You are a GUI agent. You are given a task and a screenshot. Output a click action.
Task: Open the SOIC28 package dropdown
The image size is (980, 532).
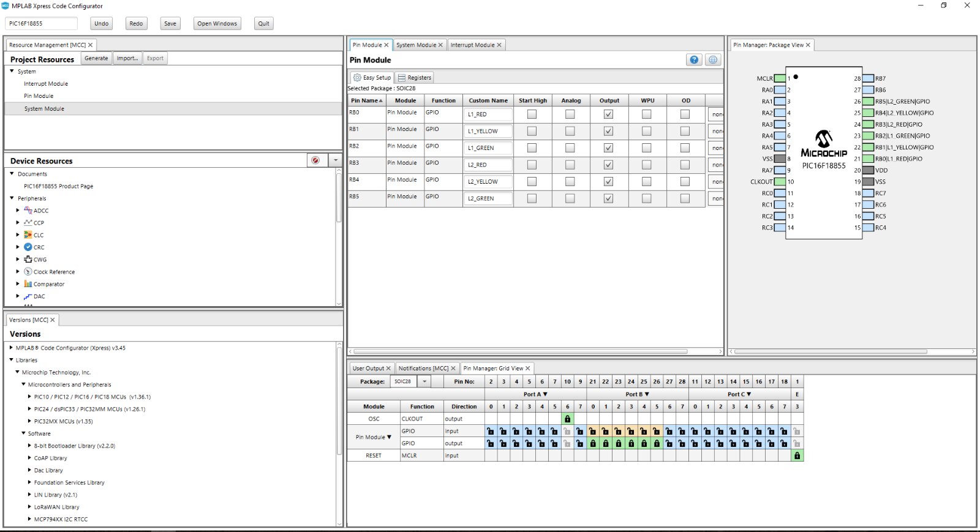[424, 381]
